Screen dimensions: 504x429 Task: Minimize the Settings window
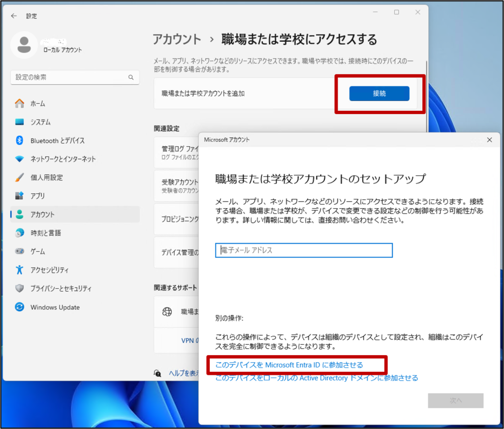point(375,12)
